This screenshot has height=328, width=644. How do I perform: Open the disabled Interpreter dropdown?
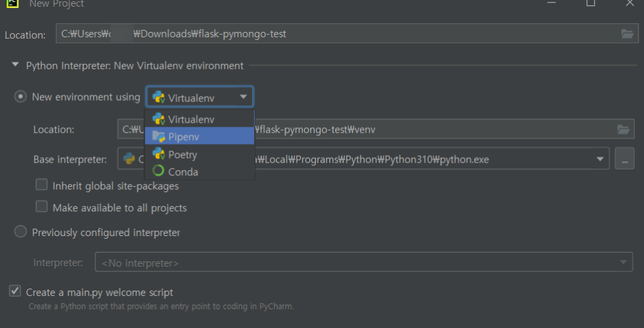364,262
